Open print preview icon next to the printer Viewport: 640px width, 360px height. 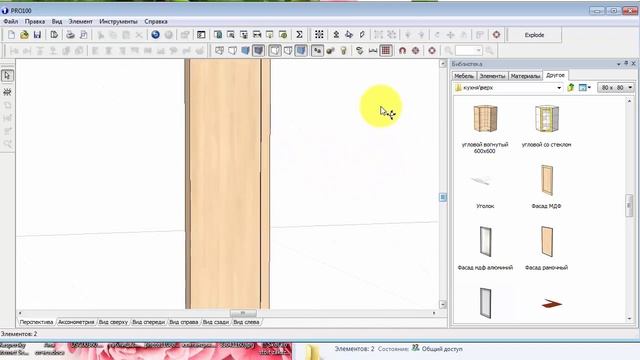point(83,35)
